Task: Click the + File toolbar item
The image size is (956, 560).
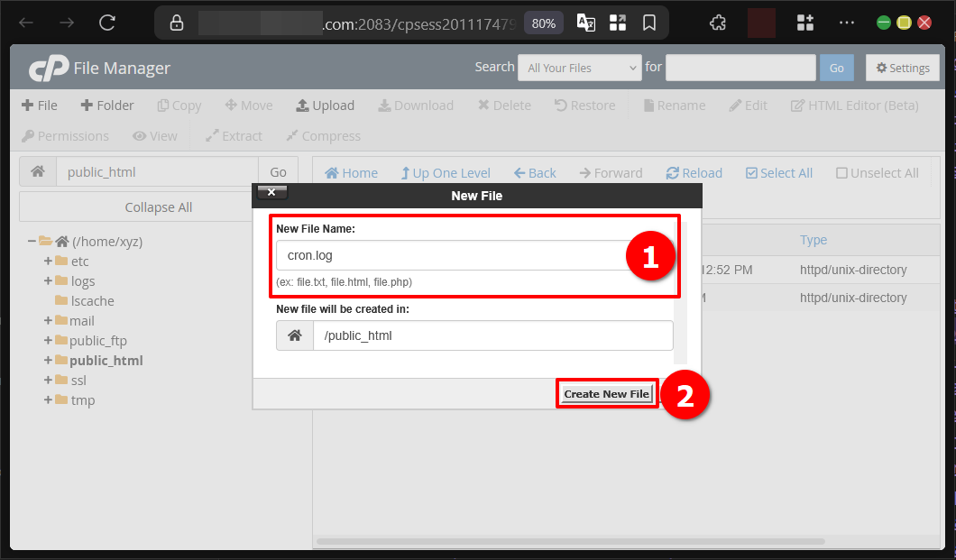Action: 39,106
